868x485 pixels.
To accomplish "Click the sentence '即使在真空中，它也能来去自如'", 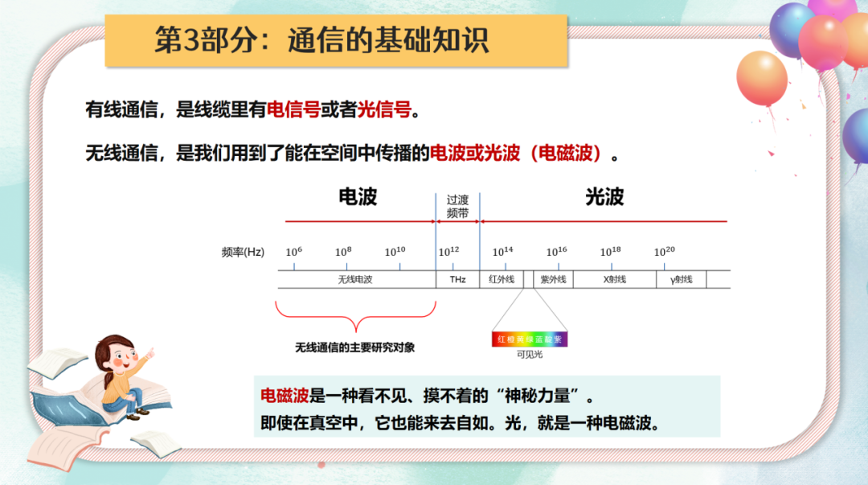I will [375, 423].
